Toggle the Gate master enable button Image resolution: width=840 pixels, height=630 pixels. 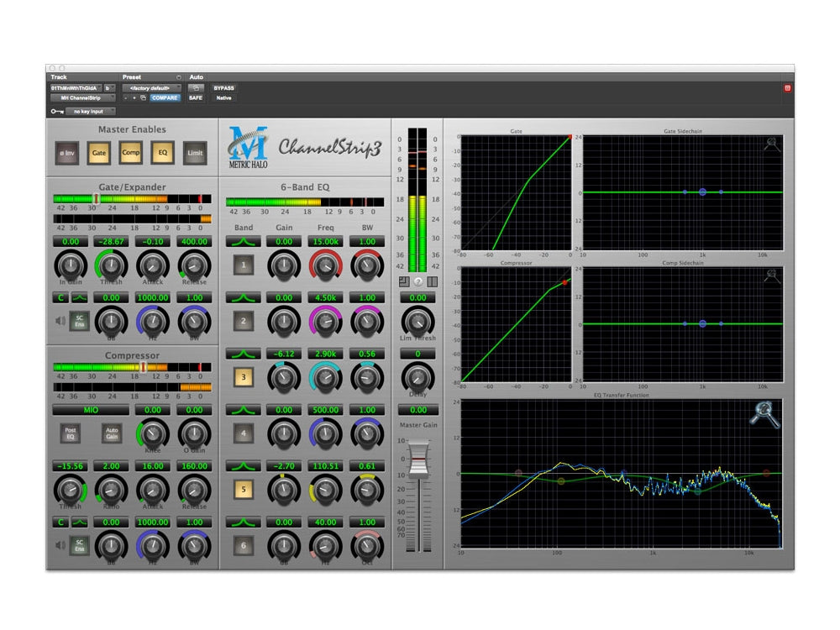click(x=99, y=153)
